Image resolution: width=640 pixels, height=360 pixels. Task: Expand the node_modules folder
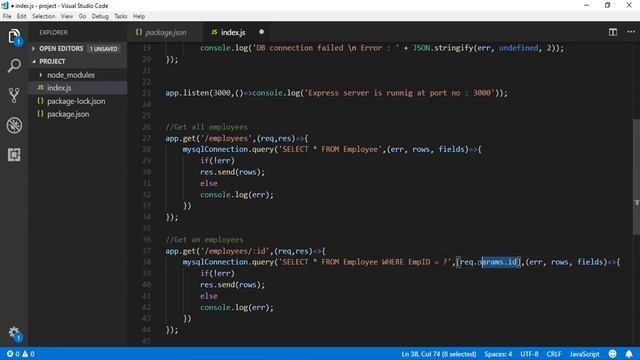coord(71,75)
